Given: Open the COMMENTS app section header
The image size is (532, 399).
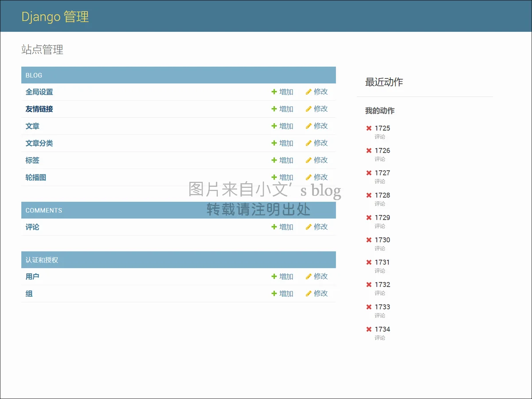Looking at the screenshot, I should 43,210.
